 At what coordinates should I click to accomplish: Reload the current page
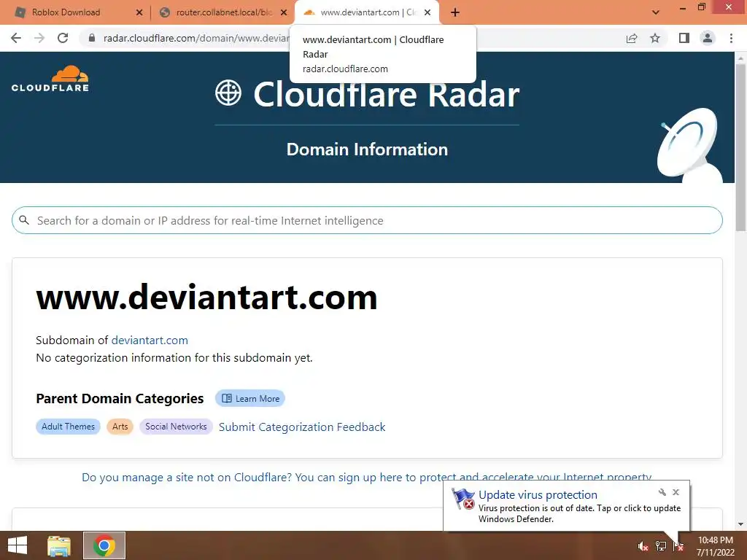tap(63, 38)
